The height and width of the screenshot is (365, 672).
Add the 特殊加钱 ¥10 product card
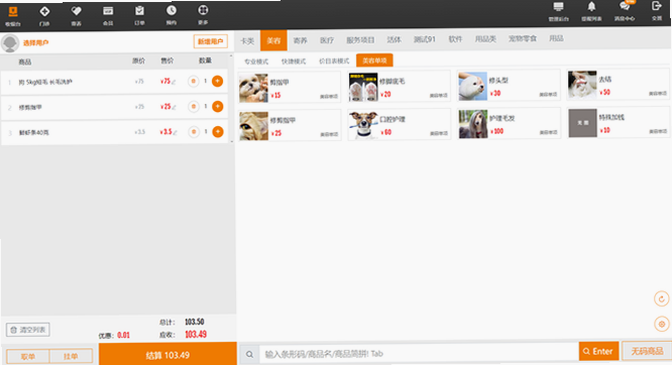618,123
